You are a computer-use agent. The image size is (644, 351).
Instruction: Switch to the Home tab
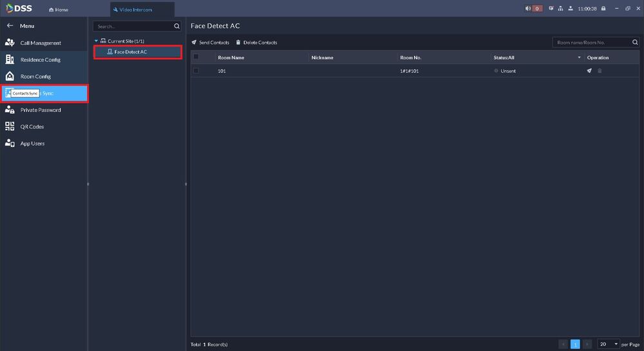[x=59, y=10]
